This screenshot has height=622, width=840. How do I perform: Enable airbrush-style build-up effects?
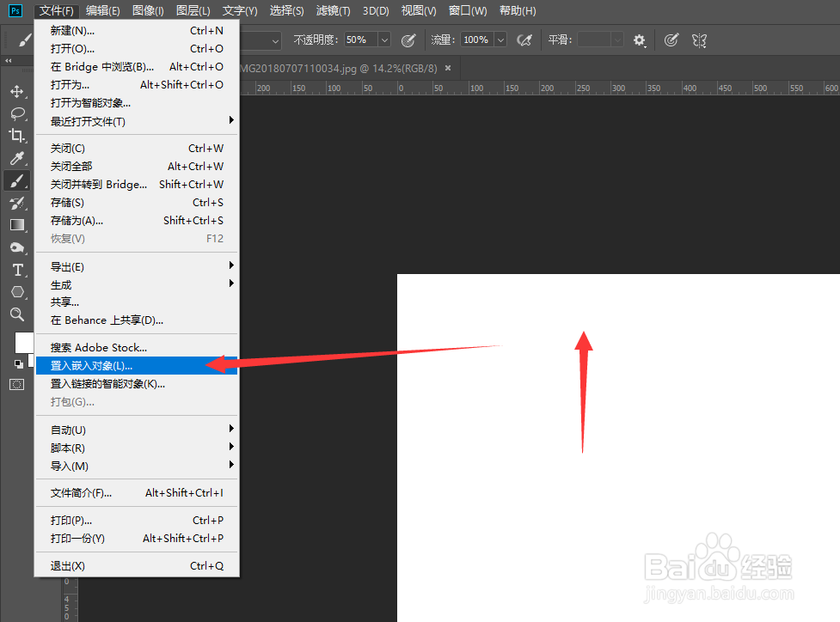[524, 40]
